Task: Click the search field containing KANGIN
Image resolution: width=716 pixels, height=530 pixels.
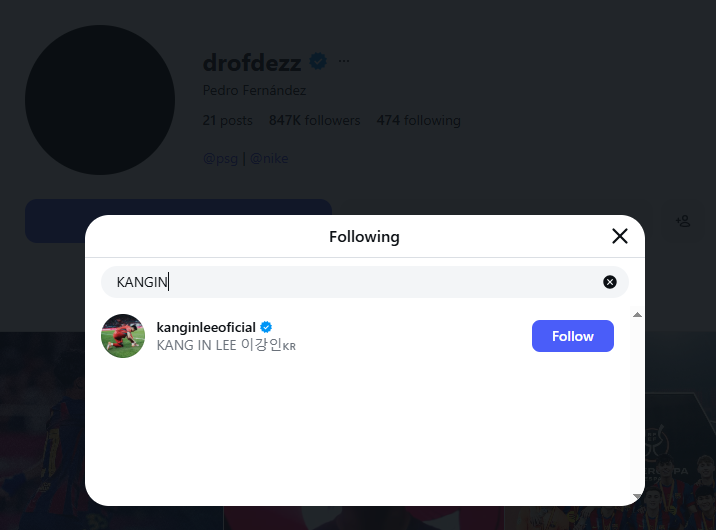Action: tap(350, 282)
